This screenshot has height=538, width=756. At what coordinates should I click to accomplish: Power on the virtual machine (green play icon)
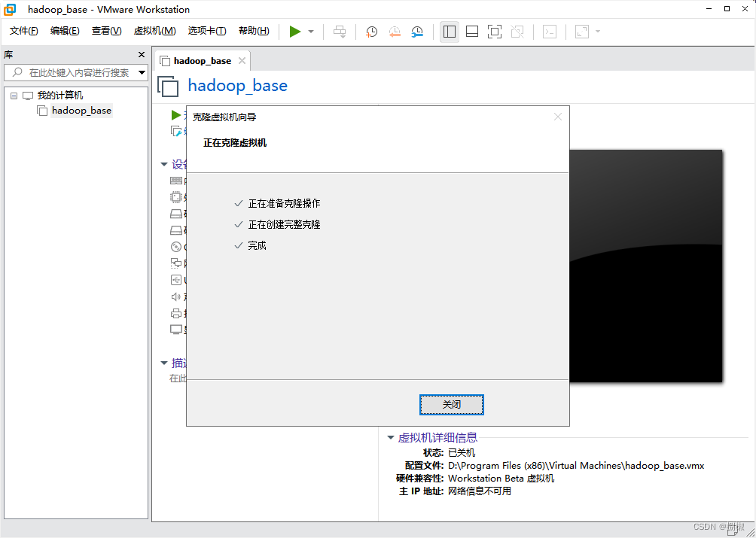pos(295,32)
